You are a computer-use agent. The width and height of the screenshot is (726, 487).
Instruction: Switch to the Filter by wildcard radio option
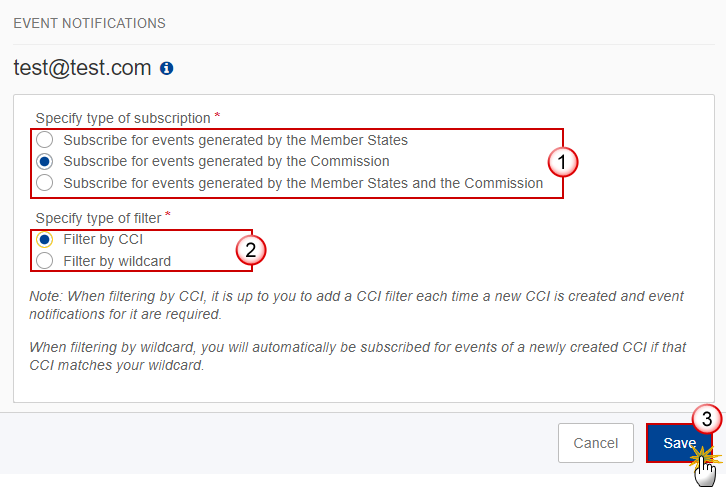44,261
